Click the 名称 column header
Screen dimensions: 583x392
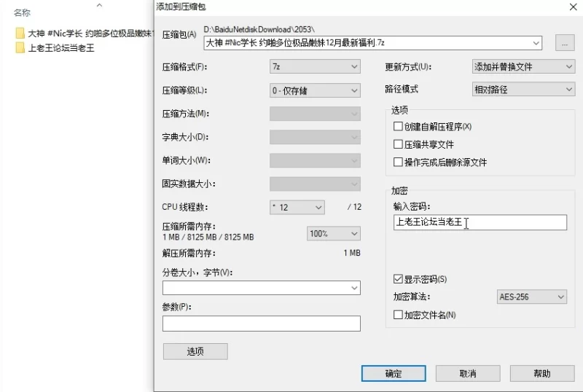[22, 12]
